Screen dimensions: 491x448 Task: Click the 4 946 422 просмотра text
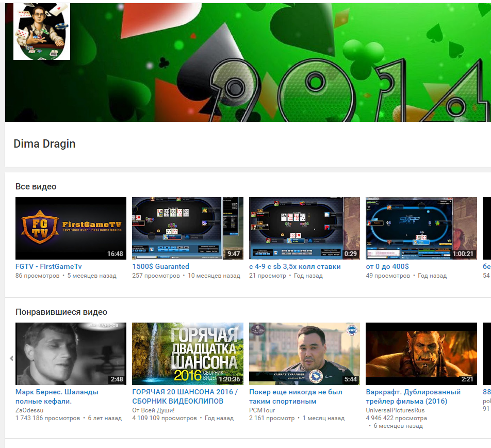click(396, 418)
